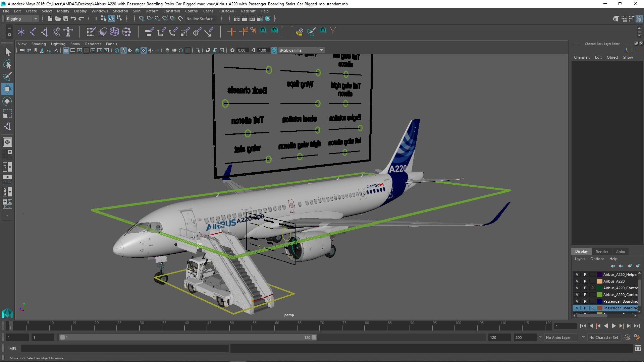The height and width of the screenshot is (362, 644).
Task: Launch IPR render icon
Action: (x=252, y=19)
